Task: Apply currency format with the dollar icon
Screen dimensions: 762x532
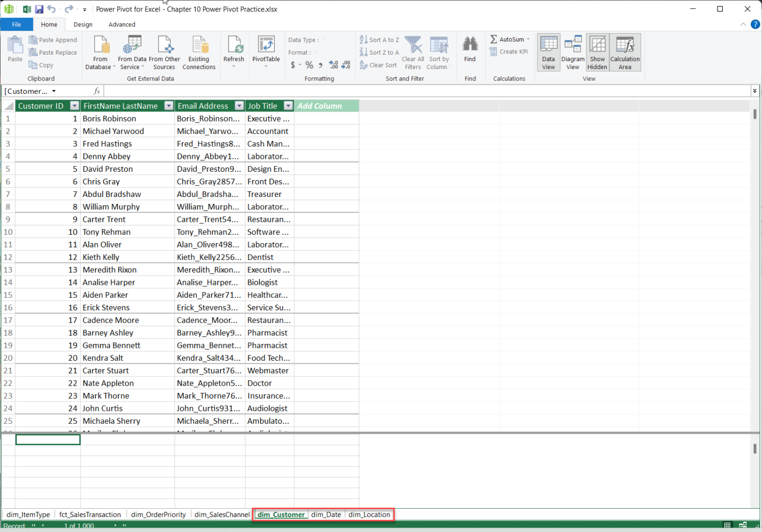Action: point(293,65)
